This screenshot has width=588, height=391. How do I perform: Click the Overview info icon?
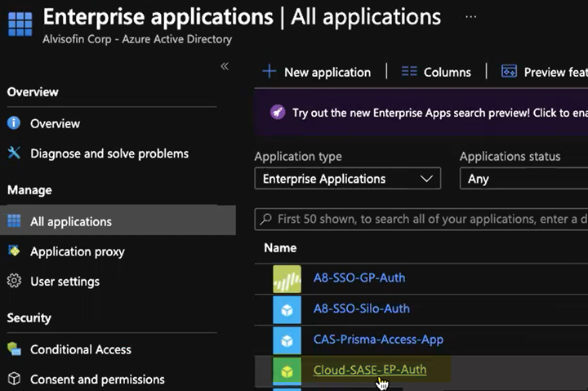click(x=14, y=123)
